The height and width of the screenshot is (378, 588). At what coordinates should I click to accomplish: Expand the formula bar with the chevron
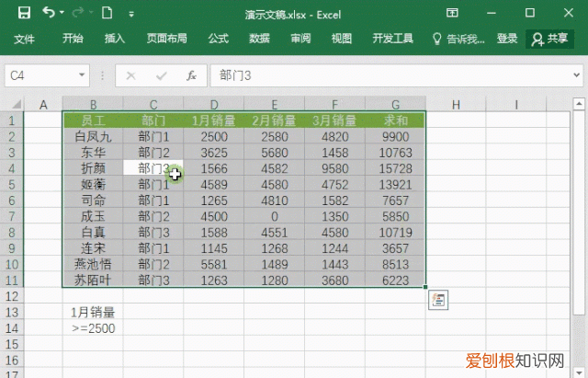(x=577, y=75)
